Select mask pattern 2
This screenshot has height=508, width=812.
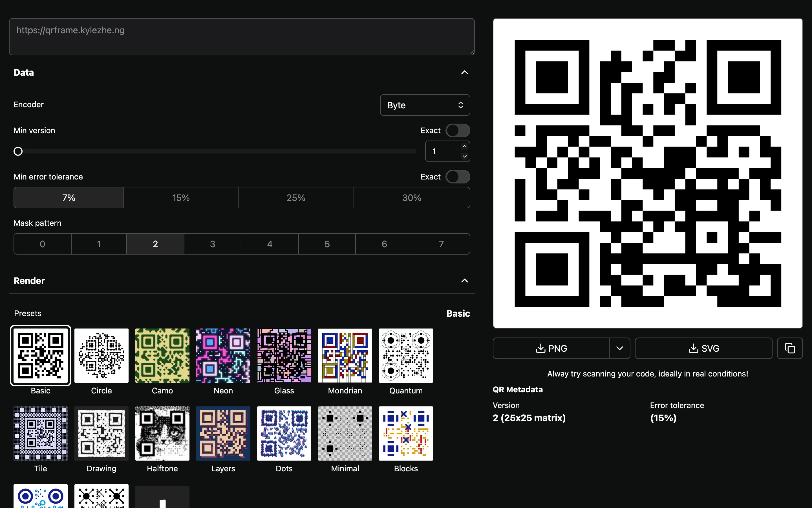point(155,244)
